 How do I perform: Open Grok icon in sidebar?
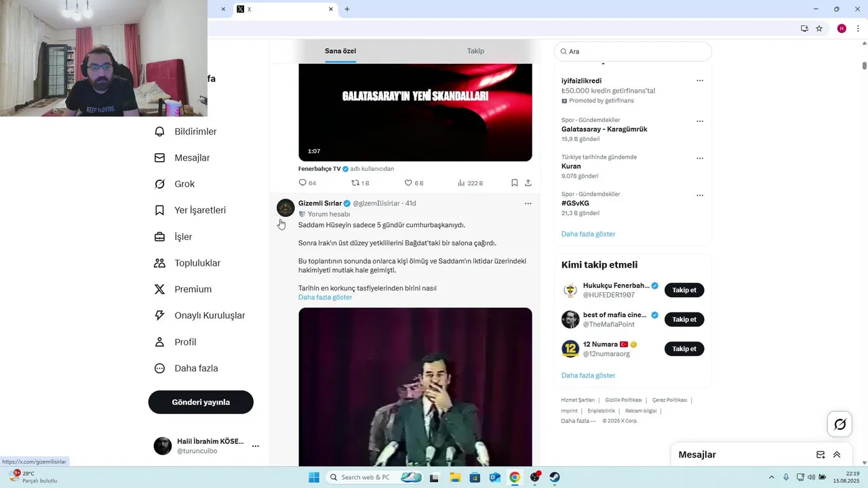(160, 184)
